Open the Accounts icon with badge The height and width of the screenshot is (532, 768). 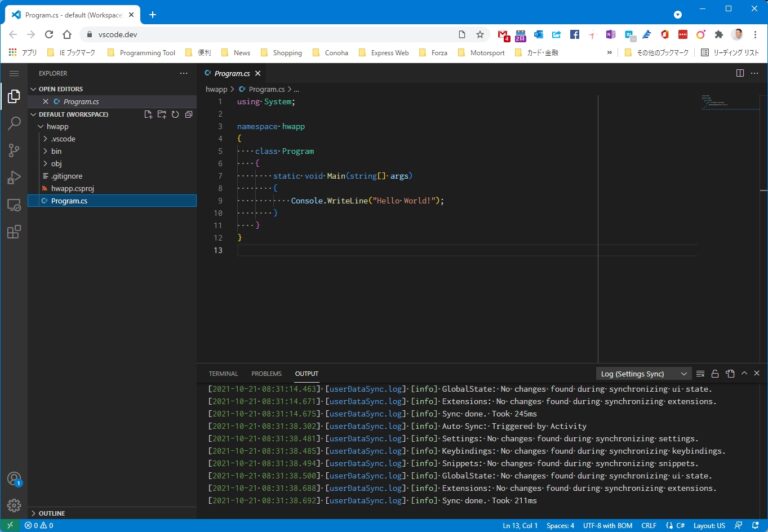click(14, 479)
